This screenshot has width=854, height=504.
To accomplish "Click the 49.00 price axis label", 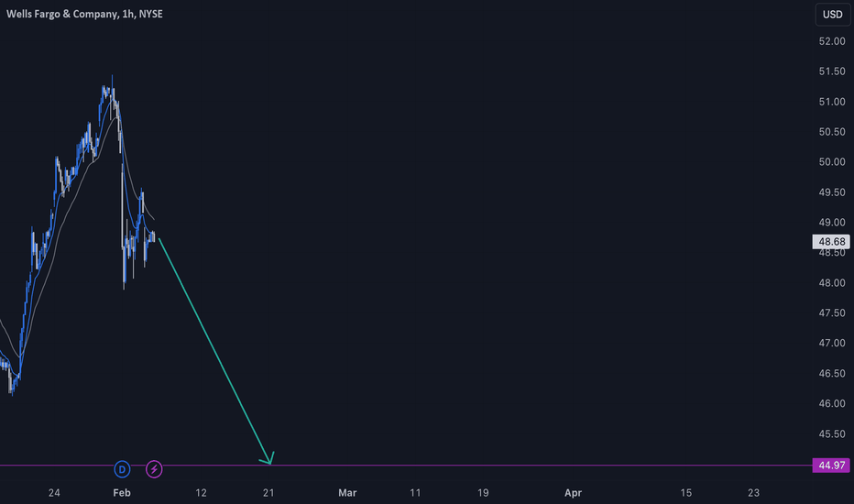I will pos(832,223).
